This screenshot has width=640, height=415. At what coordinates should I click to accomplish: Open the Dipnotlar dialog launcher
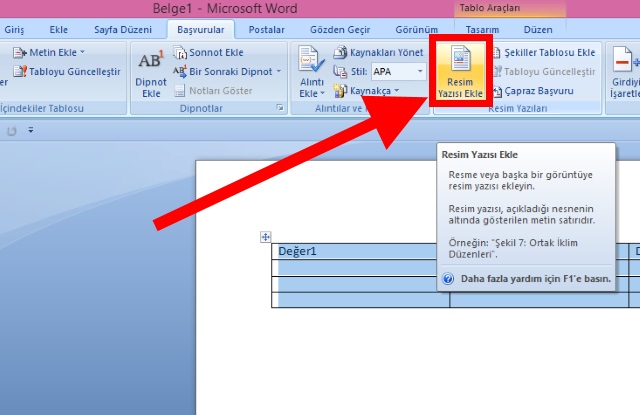click(280, 108)
